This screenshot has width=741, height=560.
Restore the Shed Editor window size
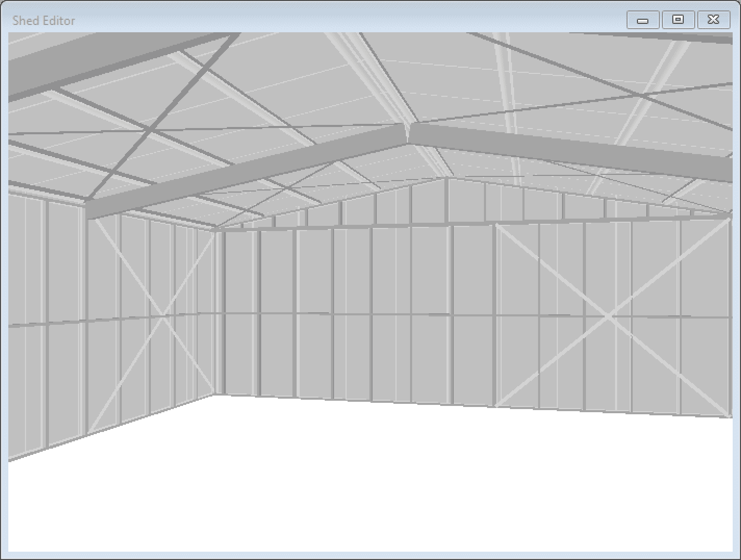coord(679,20)
